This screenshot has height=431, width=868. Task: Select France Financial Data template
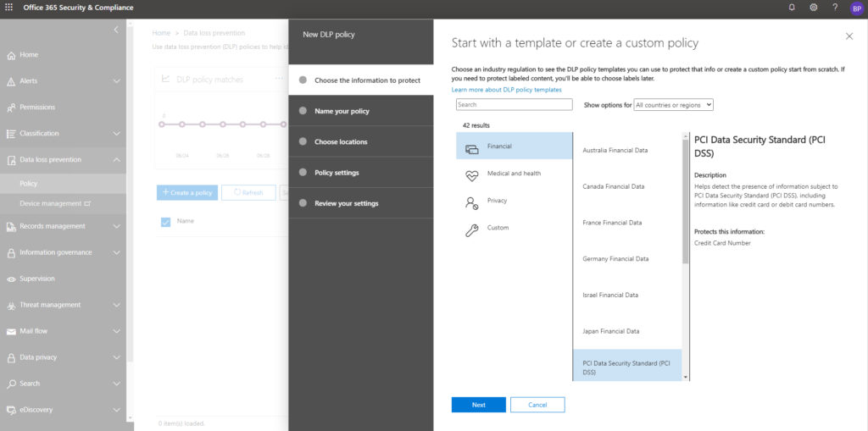tap(627, 223)
